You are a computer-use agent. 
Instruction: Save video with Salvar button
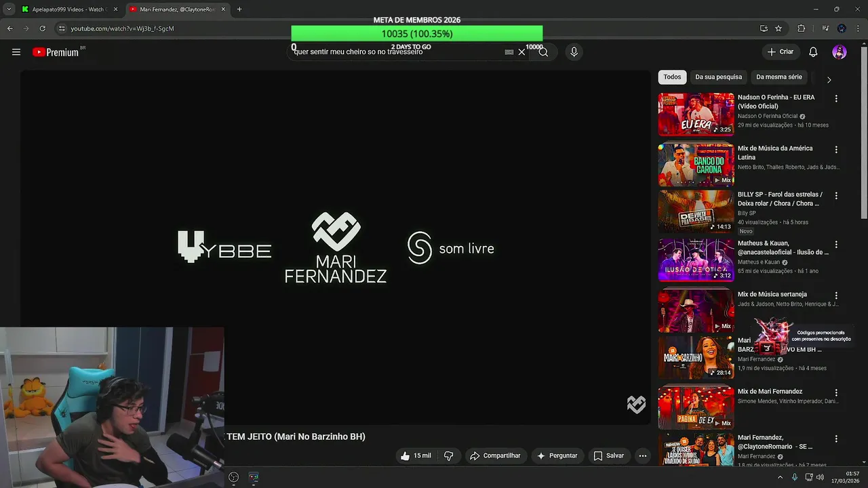(x=608, y=456)
